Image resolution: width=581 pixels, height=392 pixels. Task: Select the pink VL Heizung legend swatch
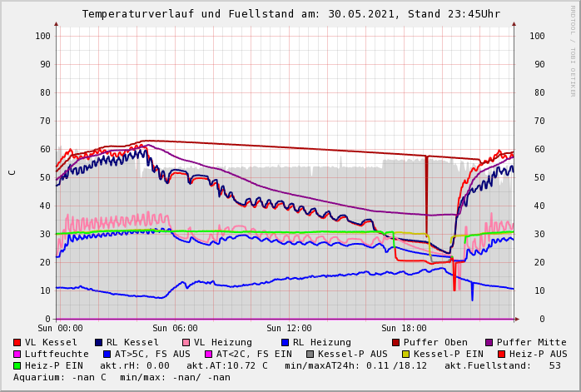tap(186, 342)
